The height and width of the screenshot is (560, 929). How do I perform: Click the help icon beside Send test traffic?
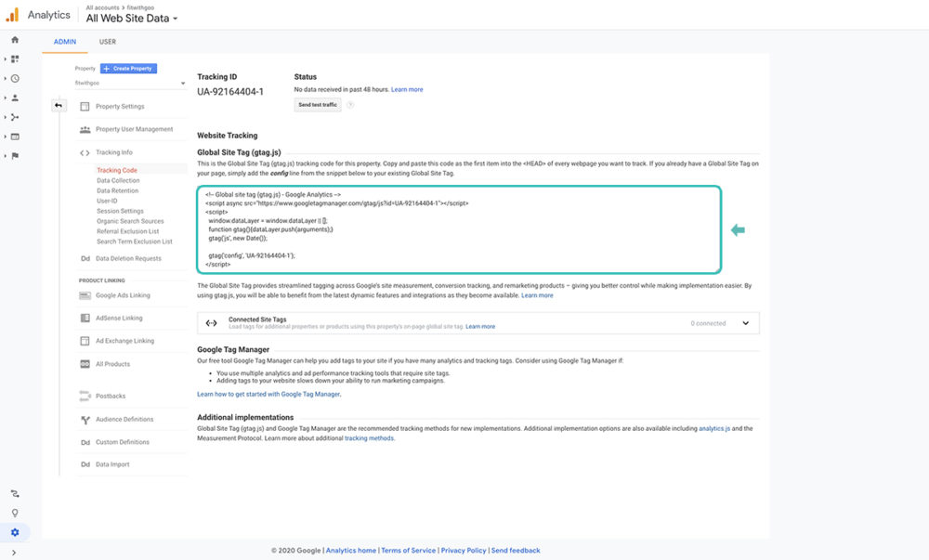tap(350, 105)
